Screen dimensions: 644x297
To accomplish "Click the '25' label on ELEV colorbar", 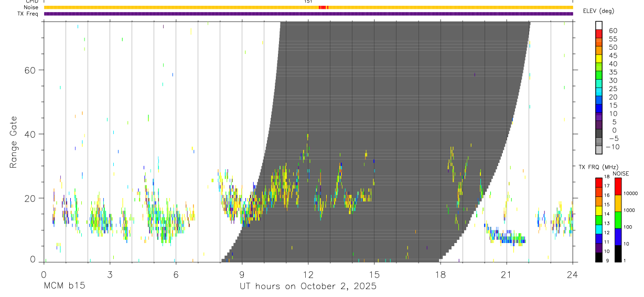I will pyautogui.click(x=613, y=89).
